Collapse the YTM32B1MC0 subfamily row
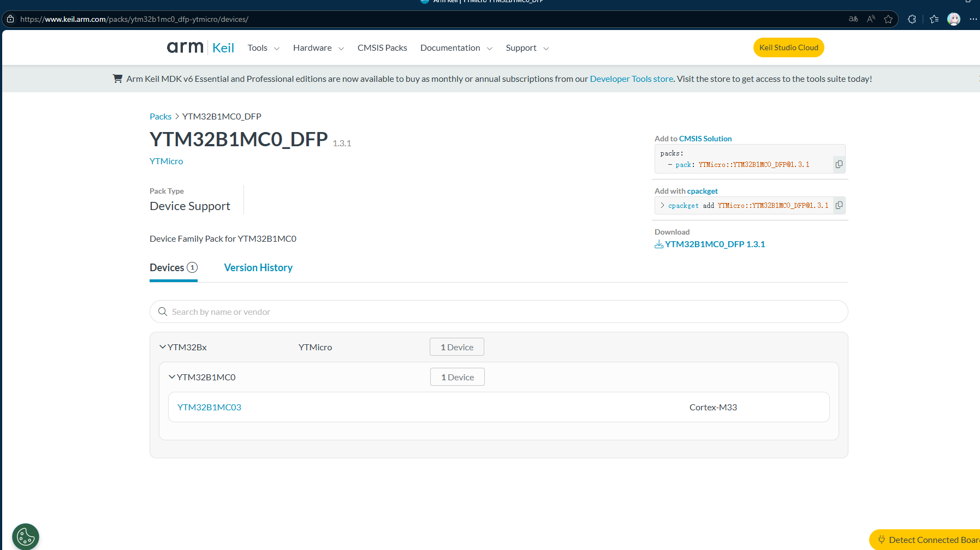Image resolution: width=980 pixels, height=550 pixels. 172,377
